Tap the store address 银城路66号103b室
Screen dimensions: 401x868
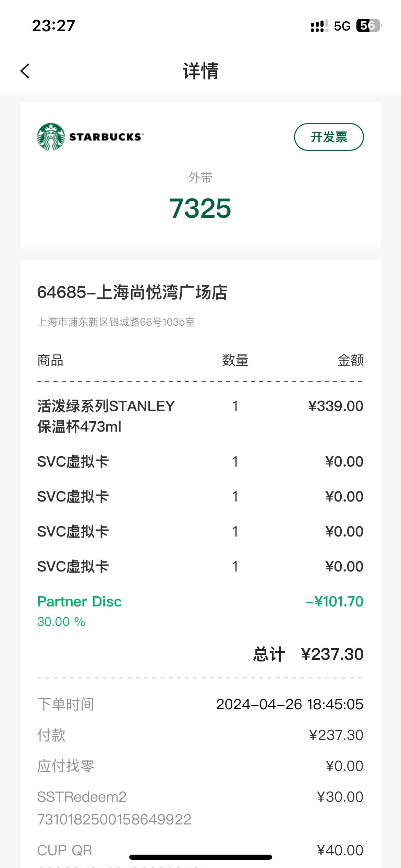[116, 322]
